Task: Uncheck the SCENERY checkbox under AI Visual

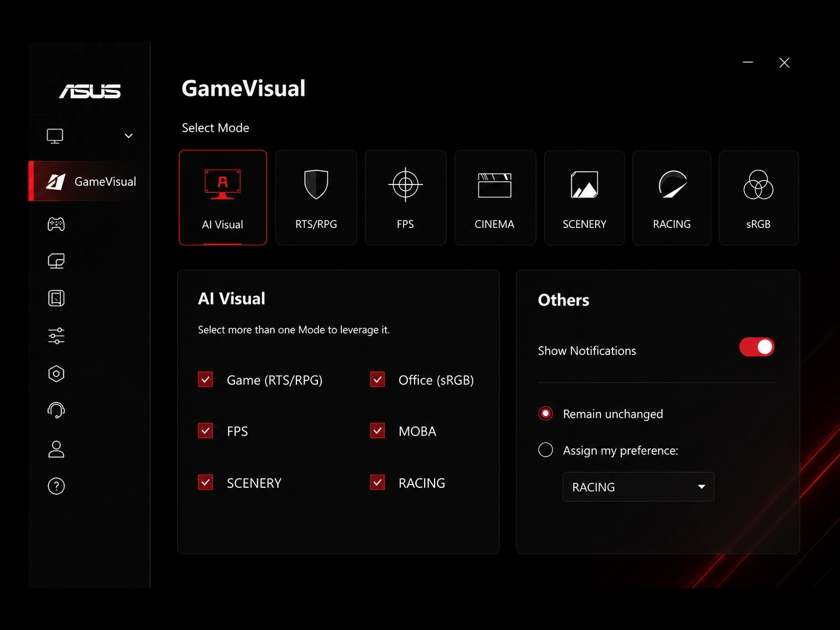Action: click(x=205, y=482)
